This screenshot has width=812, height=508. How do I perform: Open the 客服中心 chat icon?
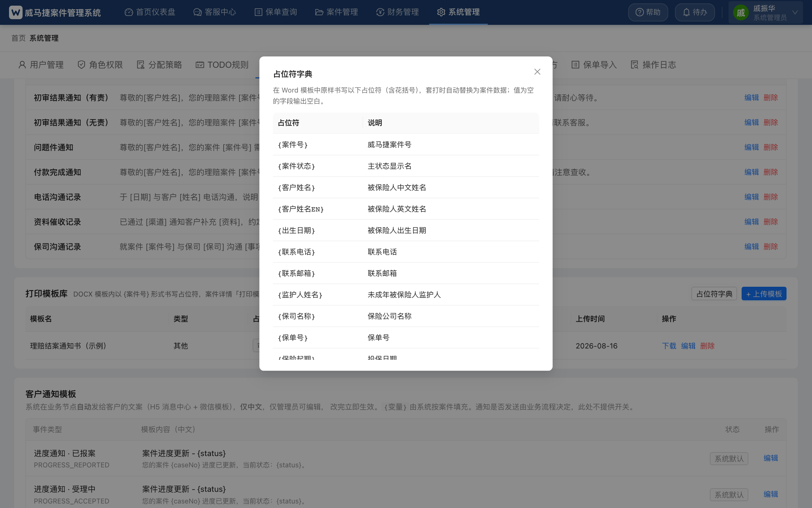(197, 12)
